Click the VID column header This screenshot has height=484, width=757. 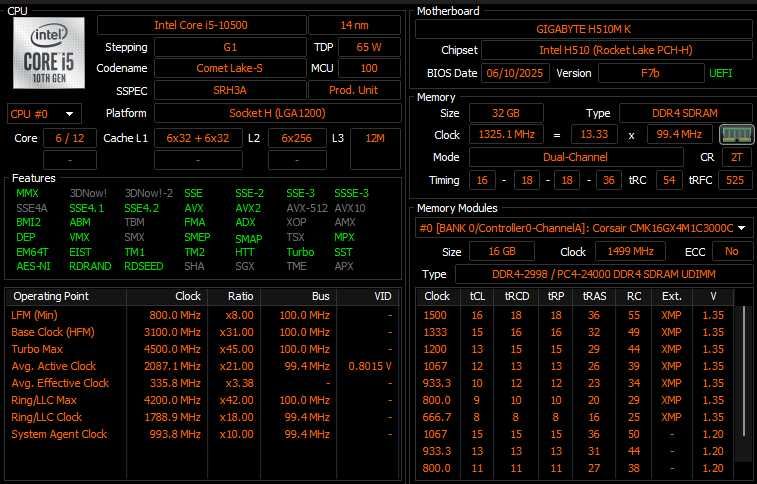368,296
